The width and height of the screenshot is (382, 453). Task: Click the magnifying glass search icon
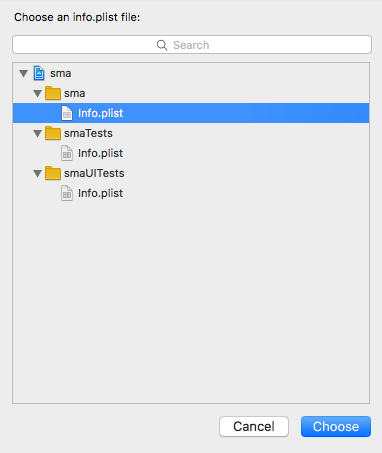(162, 45)
